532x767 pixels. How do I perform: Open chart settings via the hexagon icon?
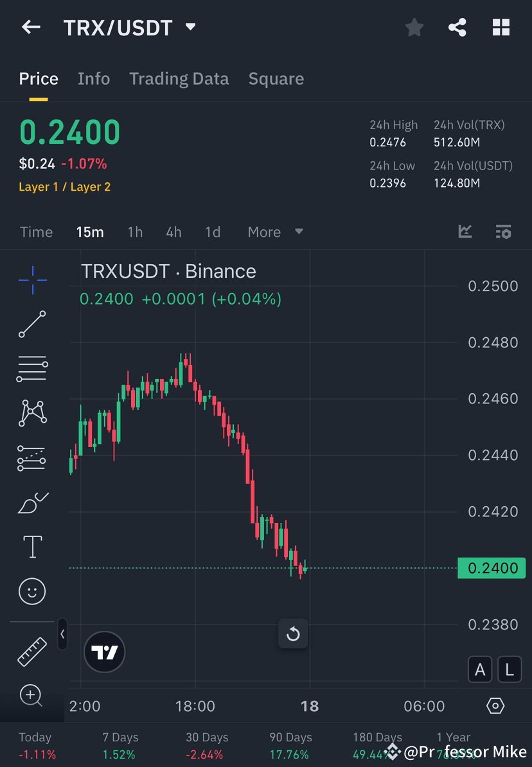click(495, 705)
